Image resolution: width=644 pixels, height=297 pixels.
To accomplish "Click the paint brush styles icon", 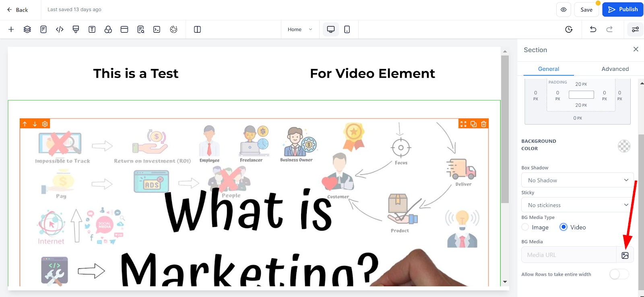I will pos(76,29).
